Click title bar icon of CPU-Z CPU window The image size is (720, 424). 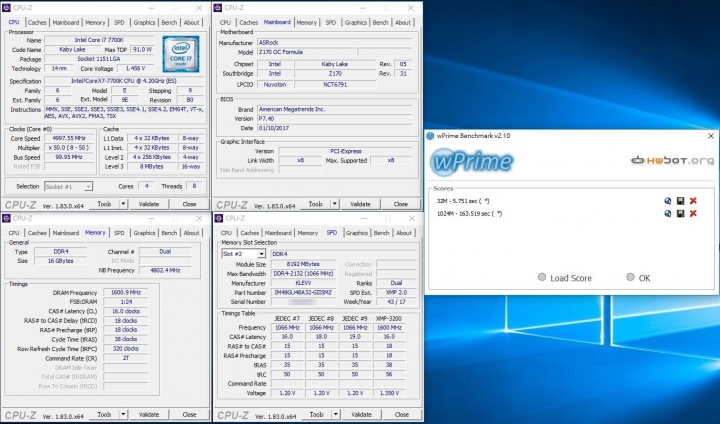coord(6,8)
